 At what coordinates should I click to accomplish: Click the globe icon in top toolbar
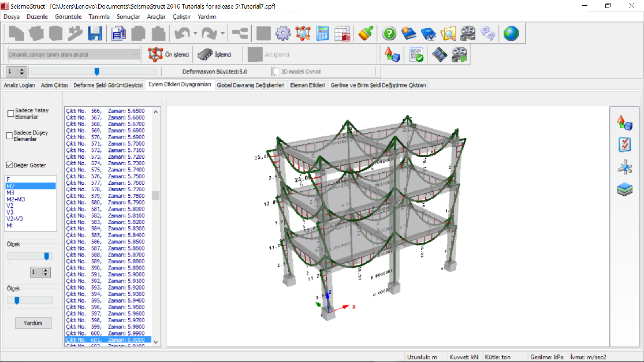[511, 34]
